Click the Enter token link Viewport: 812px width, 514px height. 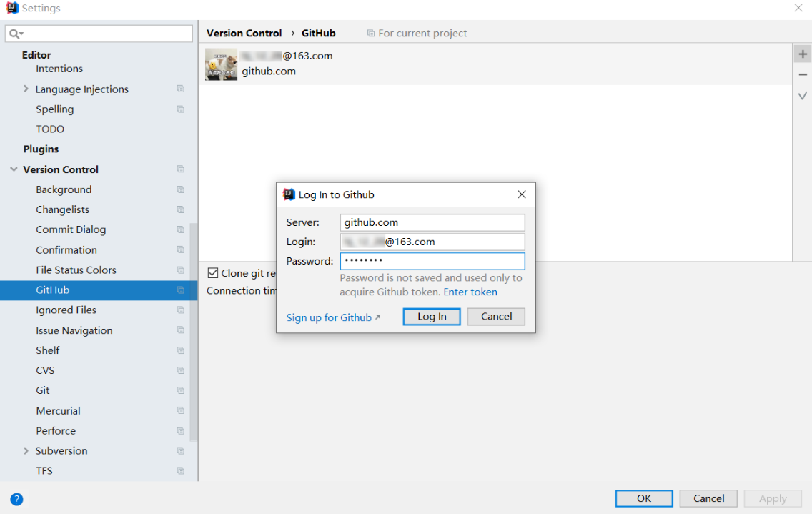470,292
